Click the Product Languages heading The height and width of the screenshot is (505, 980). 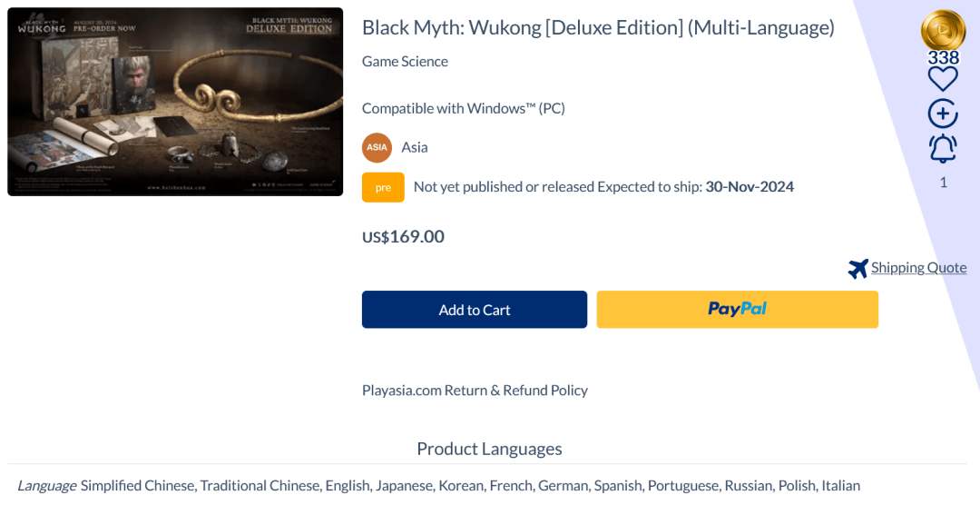(489, 449)
